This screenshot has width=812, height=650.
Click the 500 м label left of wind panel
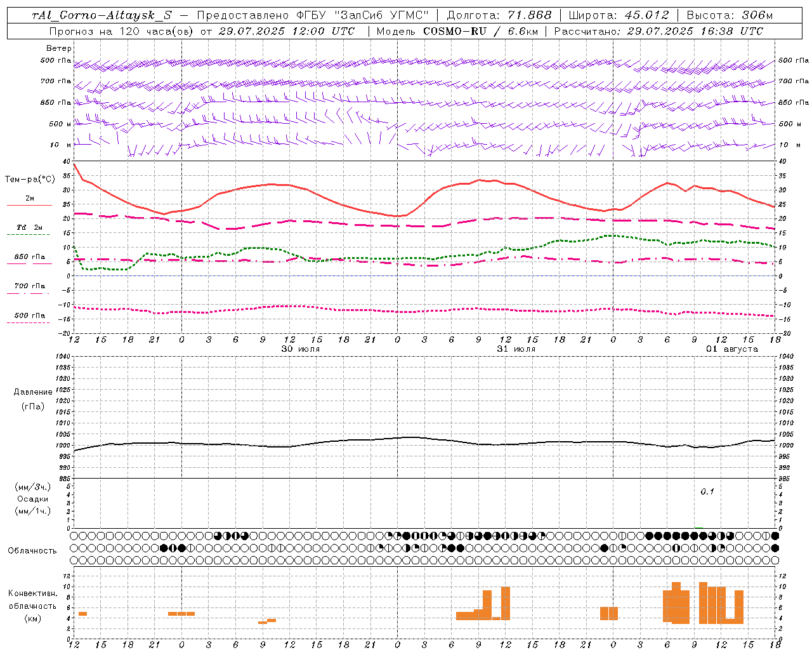(x=60, y=124)
